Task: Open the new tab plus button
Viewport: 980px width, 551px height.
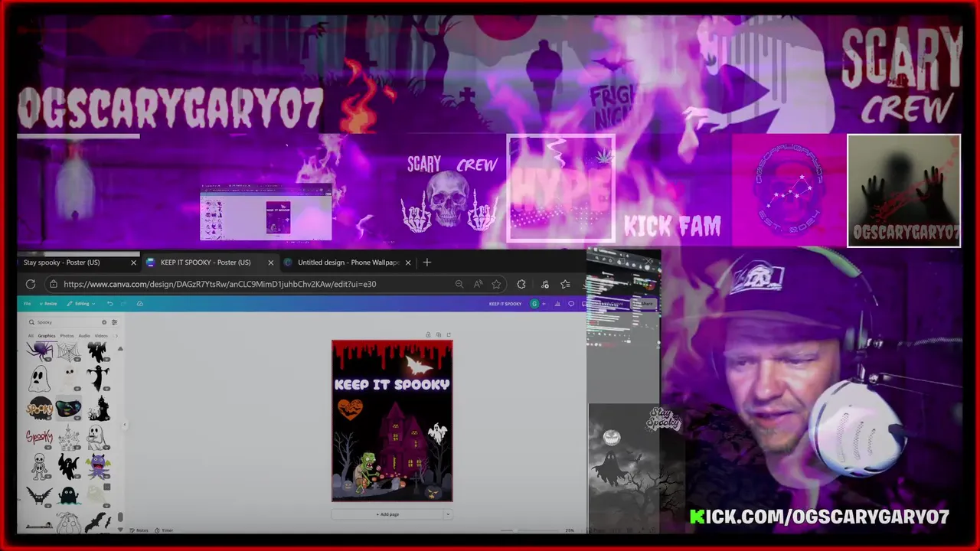Action: pyautogui.click(x=427, y=262)
